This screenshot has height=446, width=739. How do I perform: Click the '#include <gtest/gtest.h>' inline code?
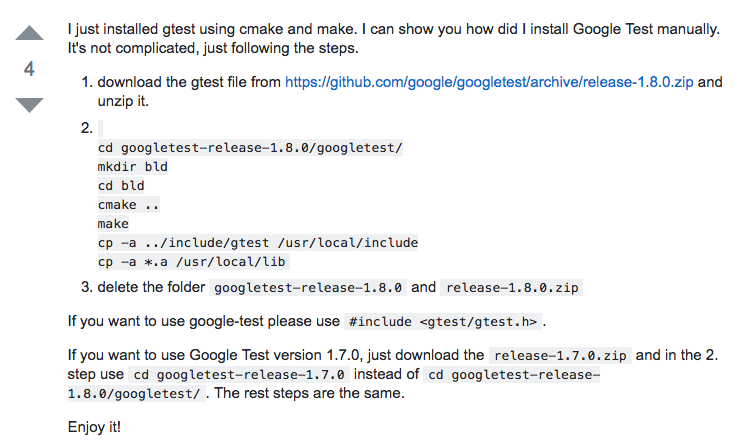click(443, 322)
